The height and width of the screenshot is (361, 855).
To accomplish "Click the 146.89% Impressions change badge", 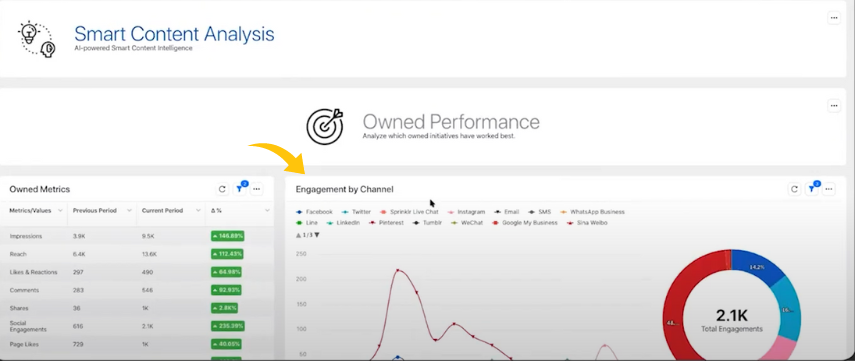I will click(x=227, y=236).
